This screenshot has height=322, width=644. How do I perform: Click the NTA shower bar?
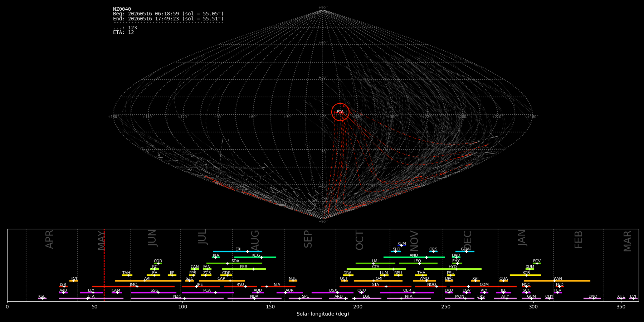409,298
